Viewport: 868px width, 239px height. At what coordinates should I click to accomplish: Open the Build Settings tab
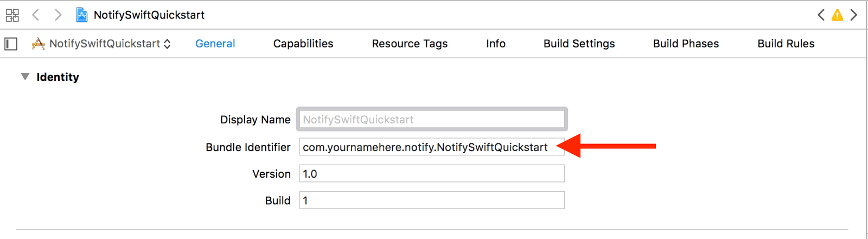click(579, 44)
